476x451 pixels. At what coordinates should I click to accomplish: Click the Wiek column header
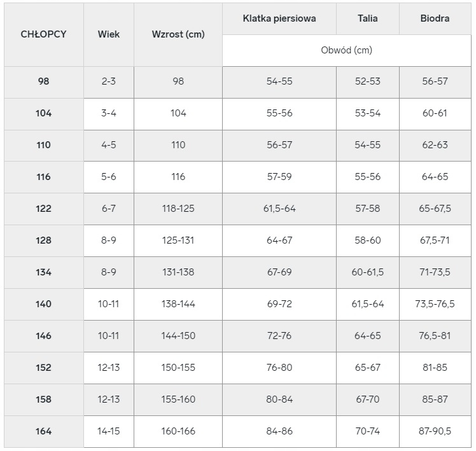109,34
